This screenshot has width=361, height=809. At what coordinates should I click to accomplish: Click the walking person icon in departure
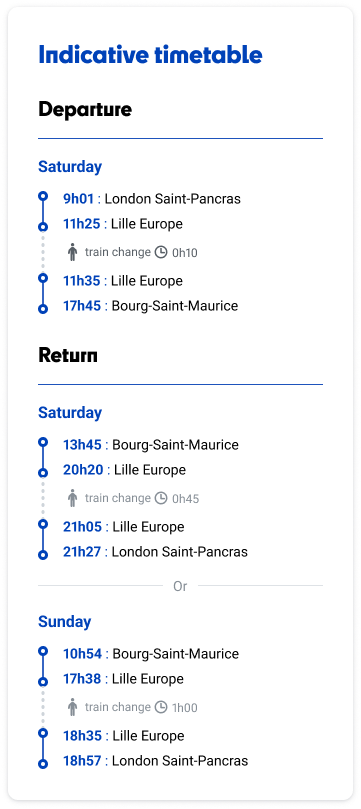click(x=73, y=252)
